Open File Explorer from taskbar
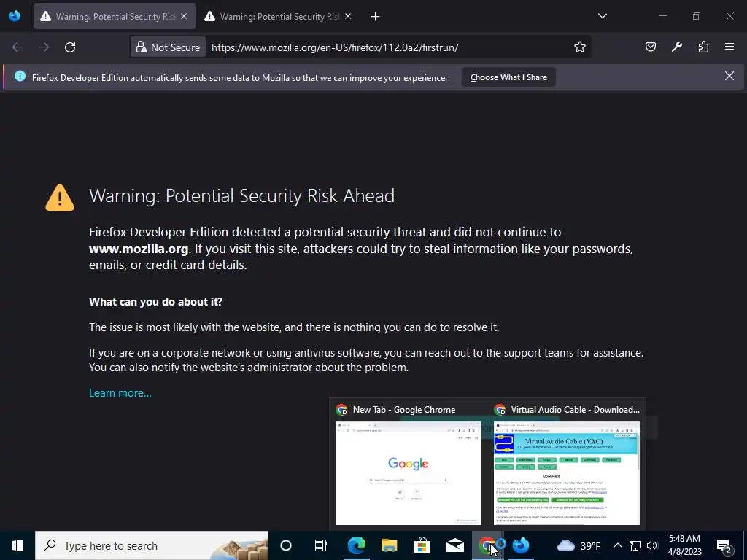The height and width of the screenshot is (560, 747). pos(390,545)
